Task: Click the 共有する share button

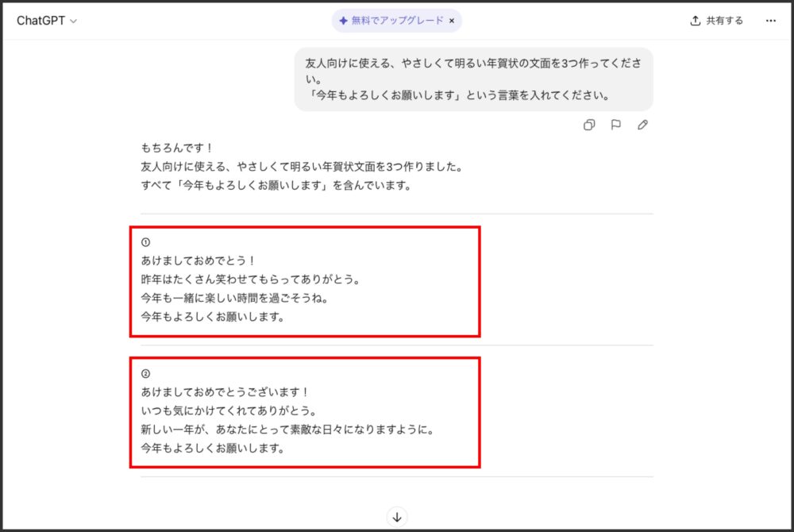Action: [716, 21]
